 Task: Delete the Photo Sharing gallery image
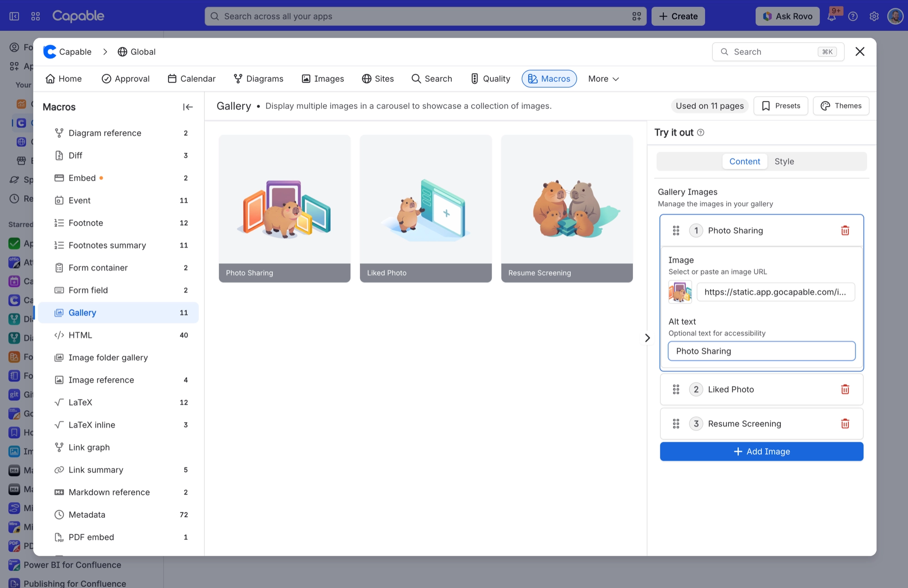845,230
